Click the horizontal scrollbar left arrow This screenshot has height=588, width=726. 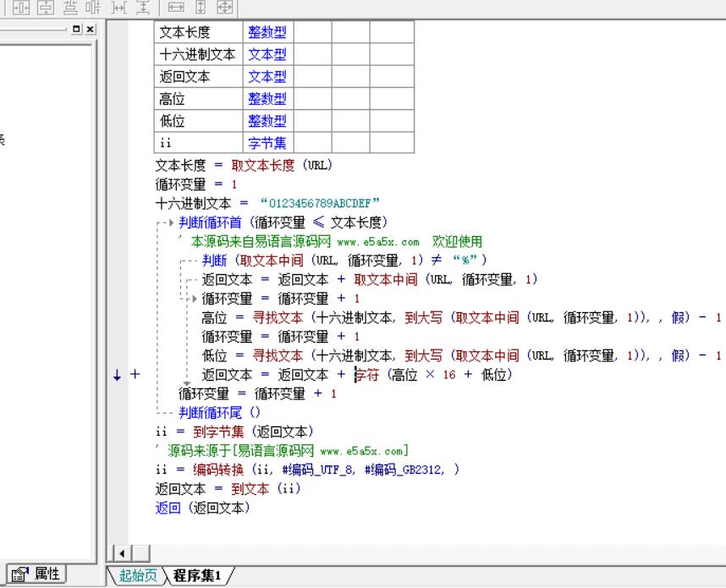pyautogui.click(x=122, y=553)
